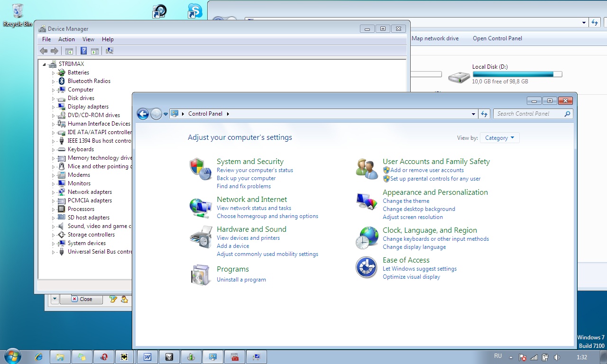Click the Hardware and Sound printer icon
Viewport: 607px width, 364px height.
pos(200,237)
